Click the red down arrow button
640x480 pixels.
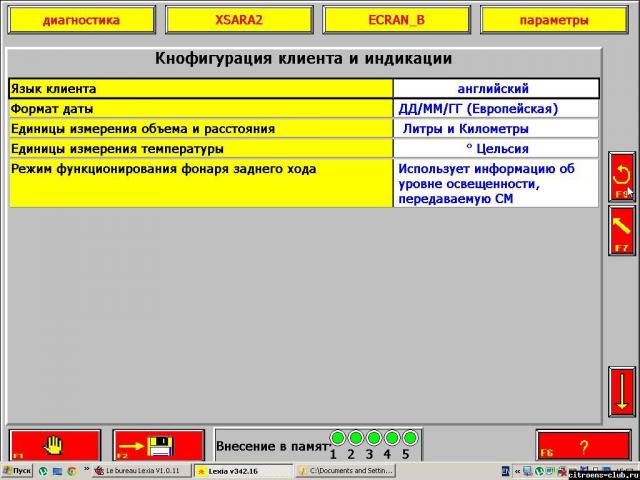[x=622, y=391]
